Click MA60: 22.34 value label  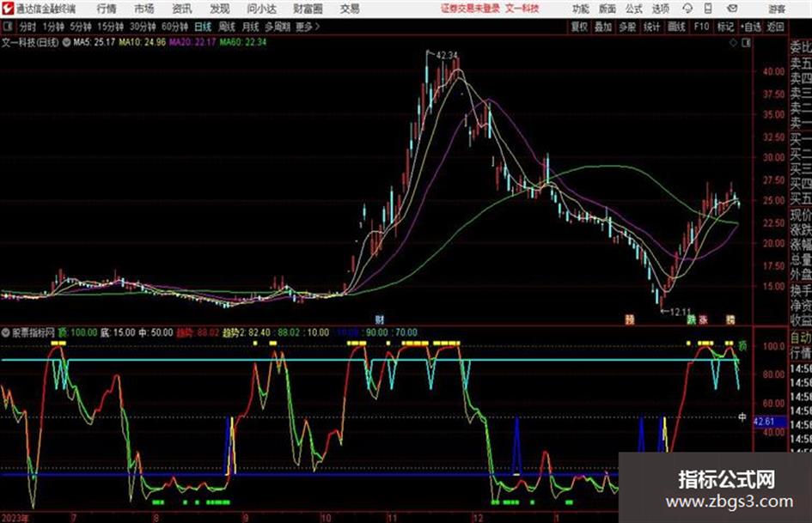click(x=242, y=42)
